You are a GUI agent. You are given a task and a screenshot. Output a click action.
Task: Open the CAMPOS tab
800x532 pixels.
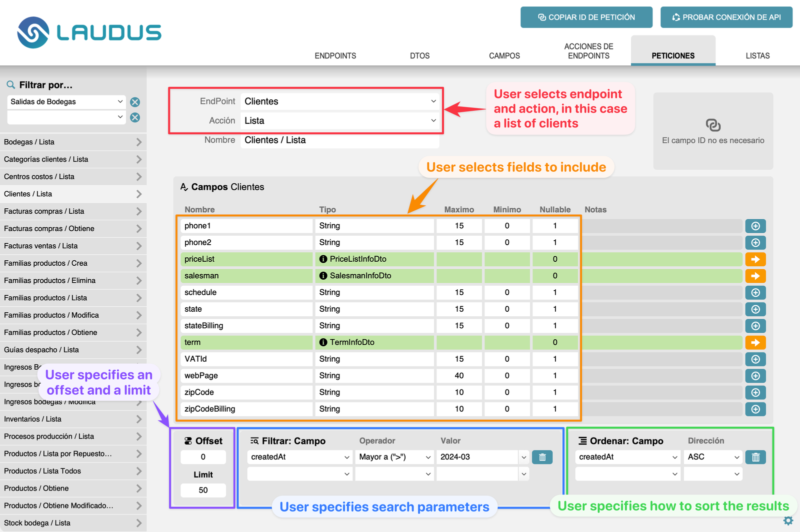504,56
